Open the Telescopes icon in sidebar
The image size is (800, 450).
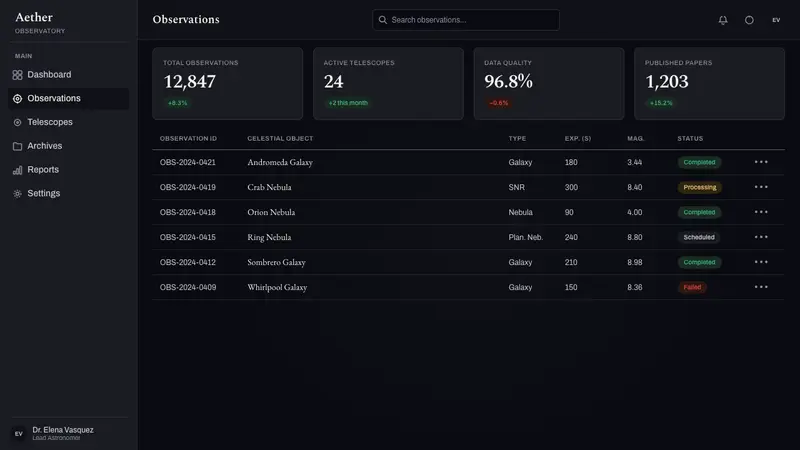17,122
